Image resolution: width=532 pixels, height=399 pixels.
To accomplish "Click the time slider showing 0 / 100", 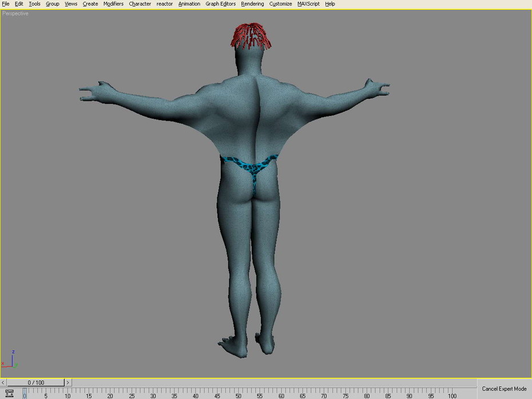I will click(x=36, y=382).
